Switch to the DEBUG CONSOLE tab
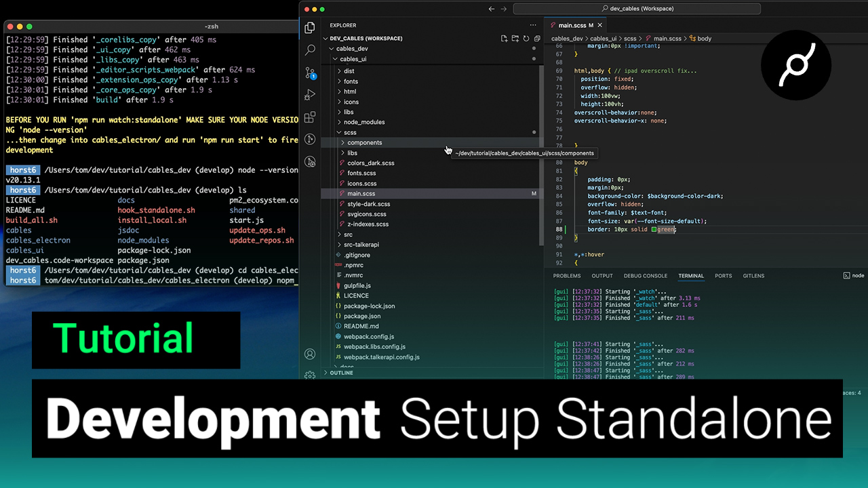Image resolution: width=868 pixels, height=488 pixels. 645,276
